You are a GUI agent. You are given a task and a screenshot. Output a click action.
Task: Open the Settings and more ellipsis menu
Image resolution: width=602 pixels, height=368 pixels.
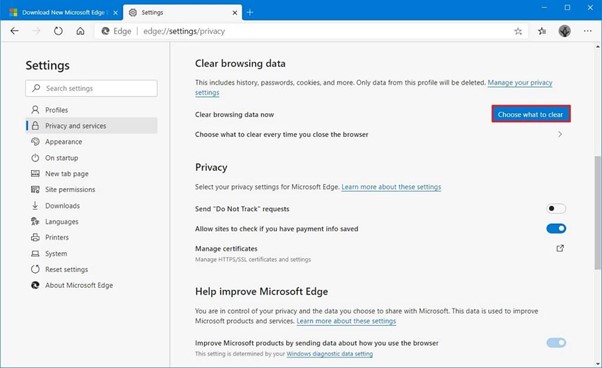point(587,31)
